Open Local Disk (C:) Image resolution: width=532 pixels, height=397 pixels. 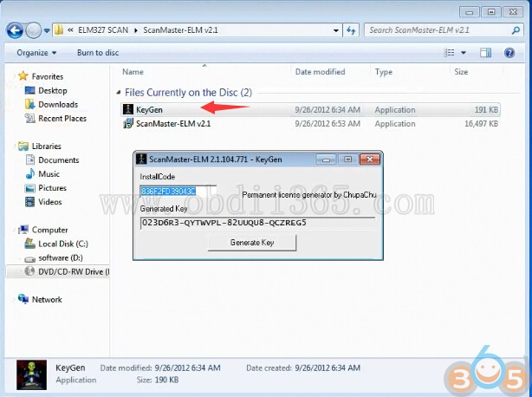(63, 244)
